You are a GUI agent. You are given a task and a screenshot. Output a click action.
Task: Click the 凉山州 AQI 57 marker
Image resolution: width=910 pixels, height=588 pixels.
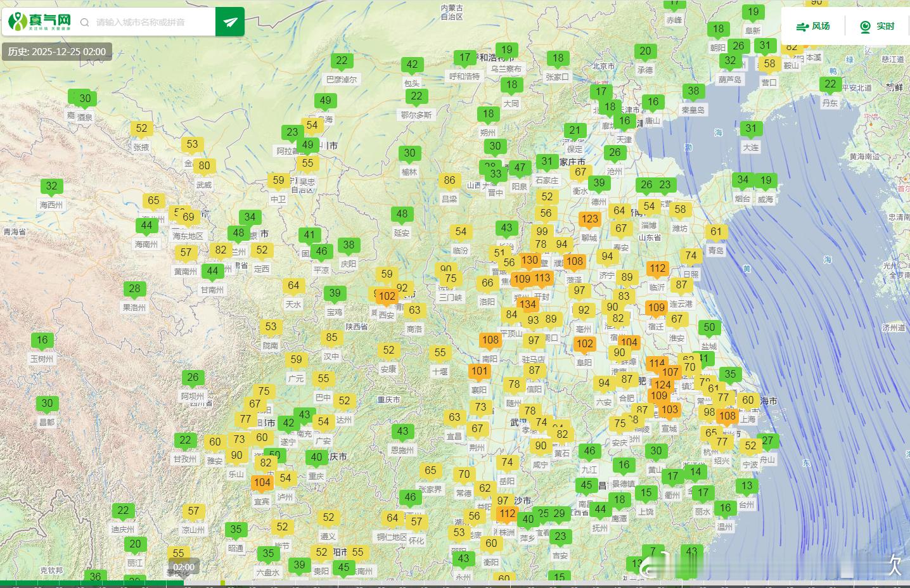pyautogui.click(x=193, y=512)
